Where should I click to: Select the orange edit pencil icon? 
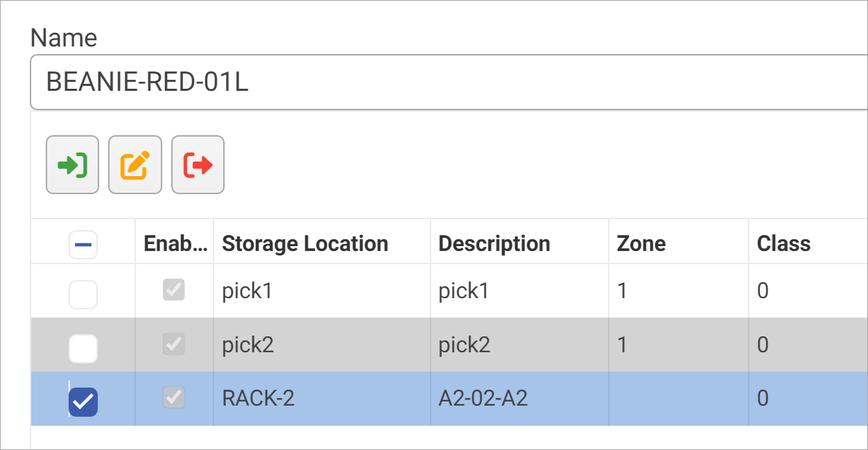coord(134,164)
